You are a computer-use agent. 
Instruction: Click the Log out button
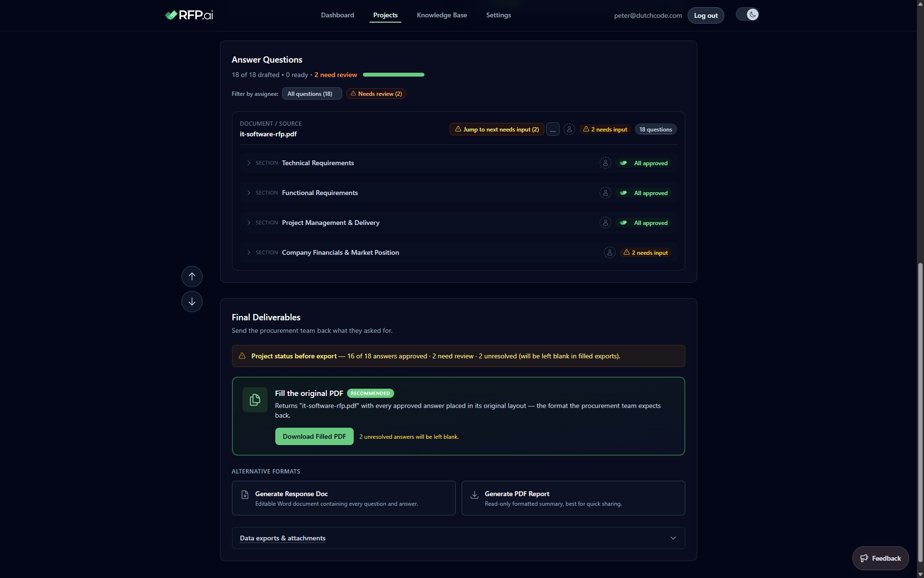coord(706,15)
